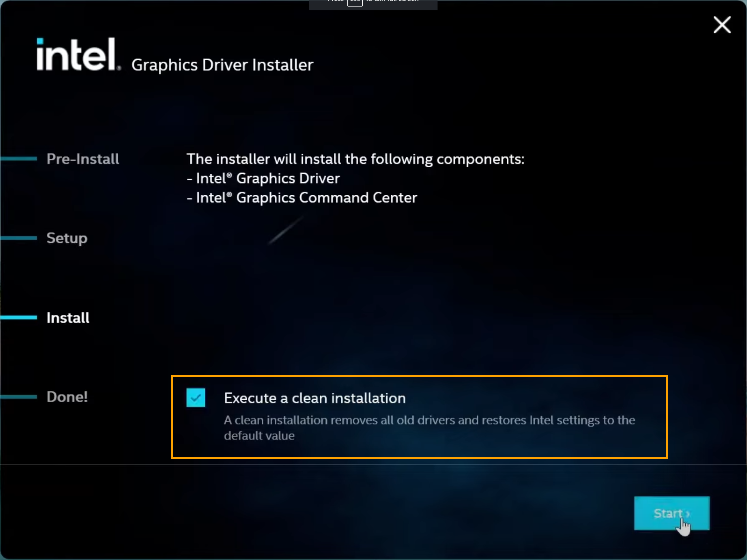The width and height of the screenshot is (747, 560).
Task: Click the Intel Graphics Driver component line
Action: [263, 178]
